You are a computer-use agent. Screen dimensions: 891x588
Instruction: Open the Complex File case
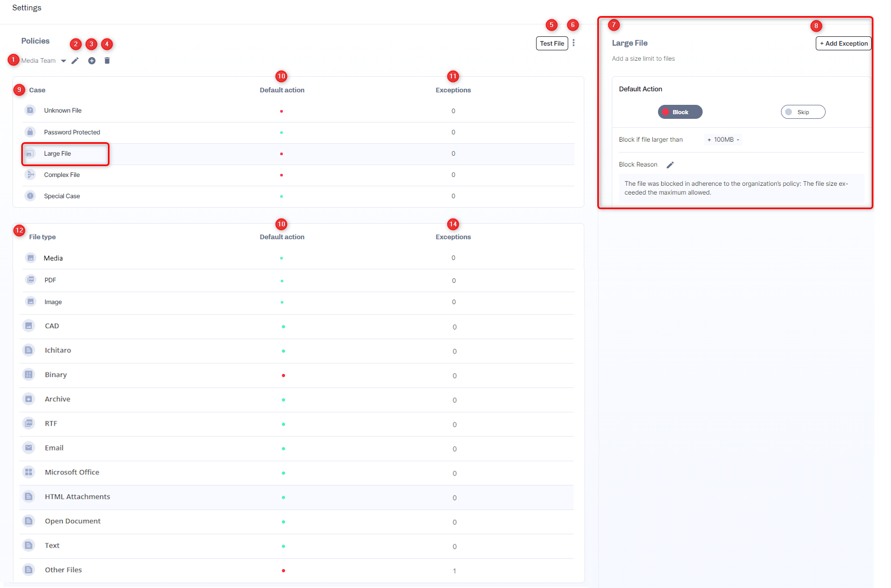(x=62, y=175)
